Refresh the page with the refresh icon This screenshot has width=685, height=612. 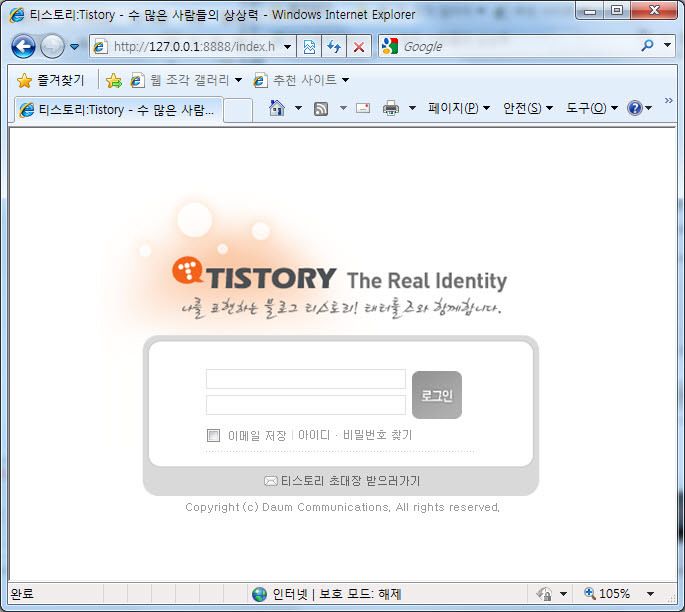pyautogui.click(x=334, y=46)
